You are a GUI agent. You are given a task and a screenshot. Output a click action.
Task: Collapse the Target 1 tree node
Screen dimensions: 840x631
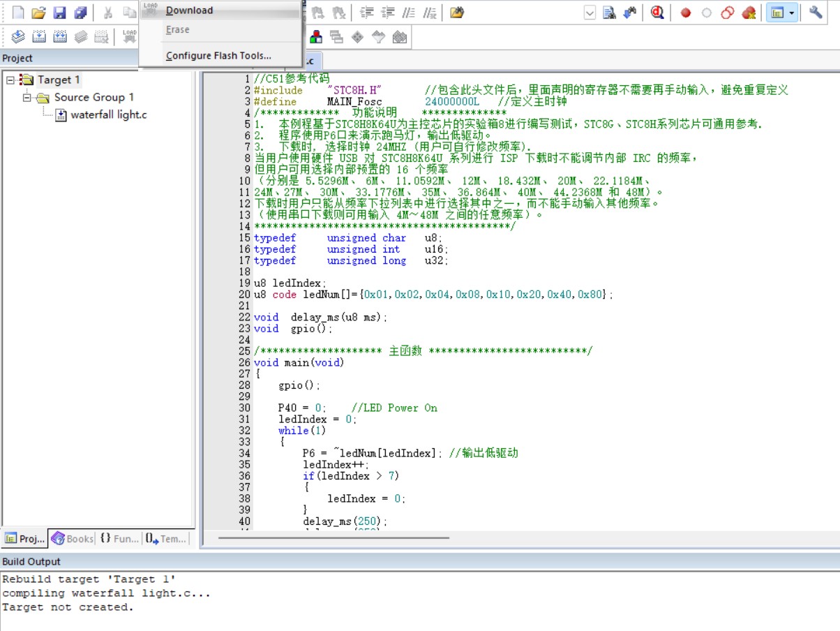(10, 80)
